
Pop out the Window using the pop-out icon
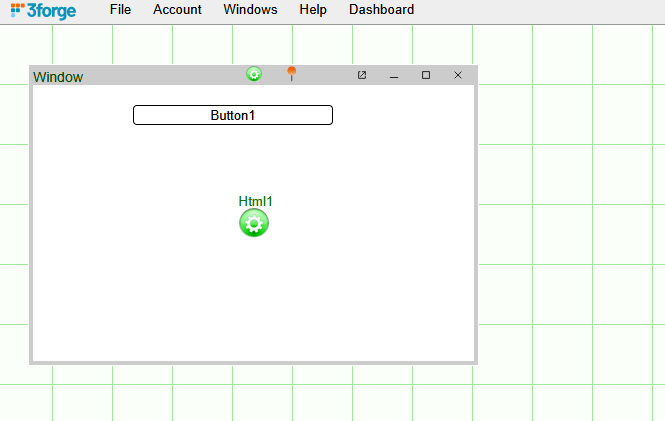pyautogui.click(x=362, y=75)
